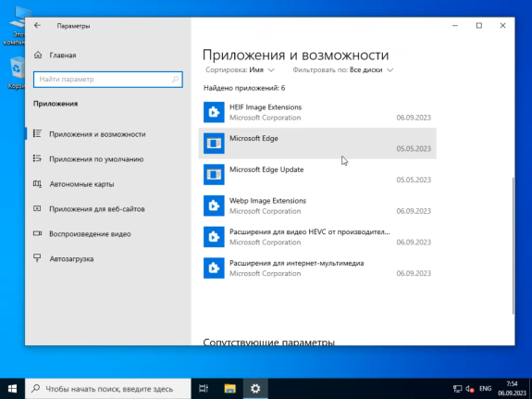Select the Расширения для видео HEVC entry
The width and height of the screenshot is (532, 399).
pos(317,237)
